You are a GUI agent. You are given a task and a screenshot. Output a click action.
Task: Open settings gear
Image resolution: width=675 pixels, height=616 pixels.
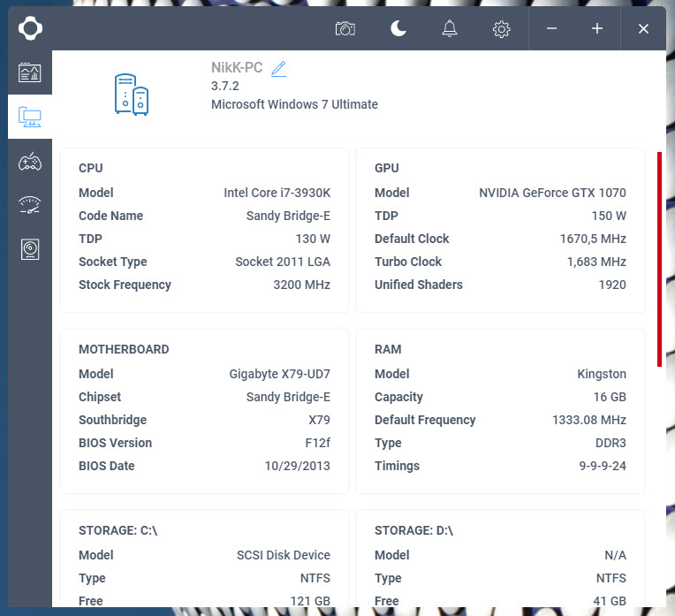[501, 29]
